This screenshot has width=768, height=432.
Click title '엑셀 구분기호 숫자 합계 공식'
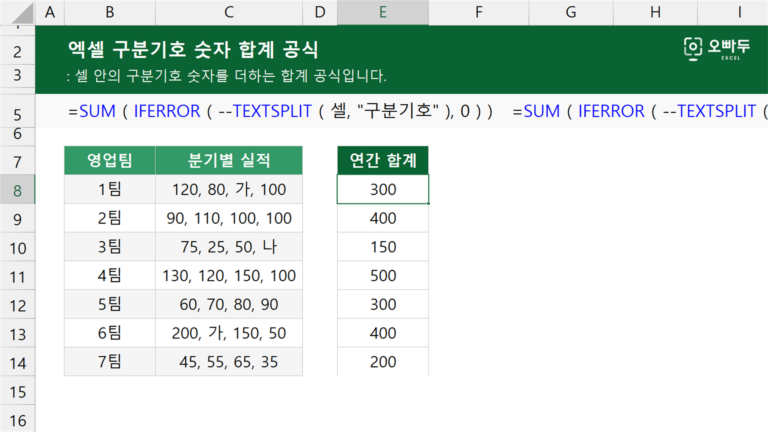tap(193, 49)
